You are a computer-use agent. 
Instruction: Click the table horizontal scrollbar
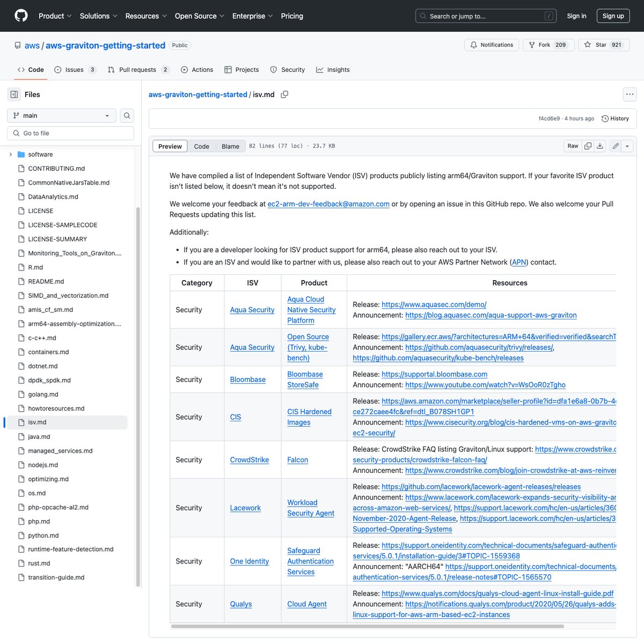click(x=368, y=626)
